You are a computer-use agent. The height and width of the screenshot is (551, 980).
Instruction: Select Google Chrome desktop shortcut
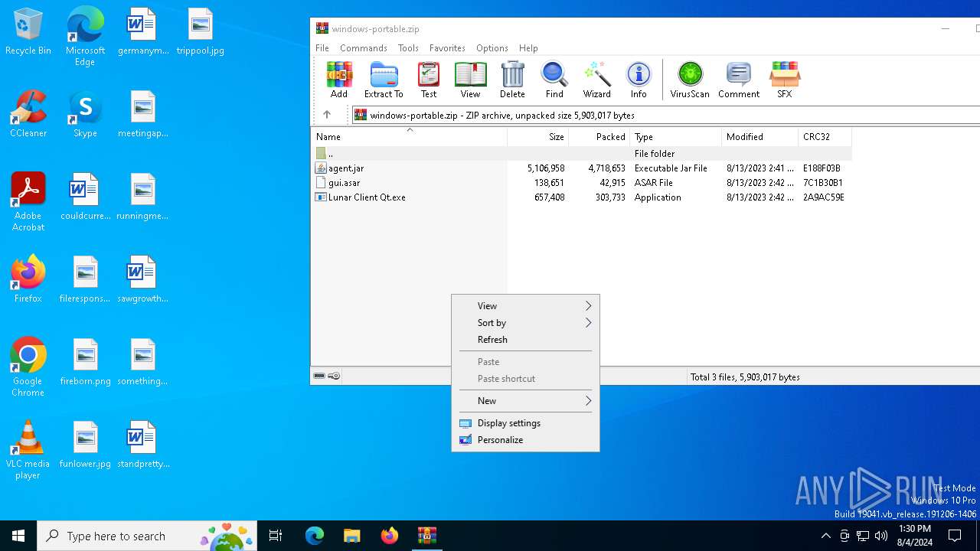click(x=28, y=367)
